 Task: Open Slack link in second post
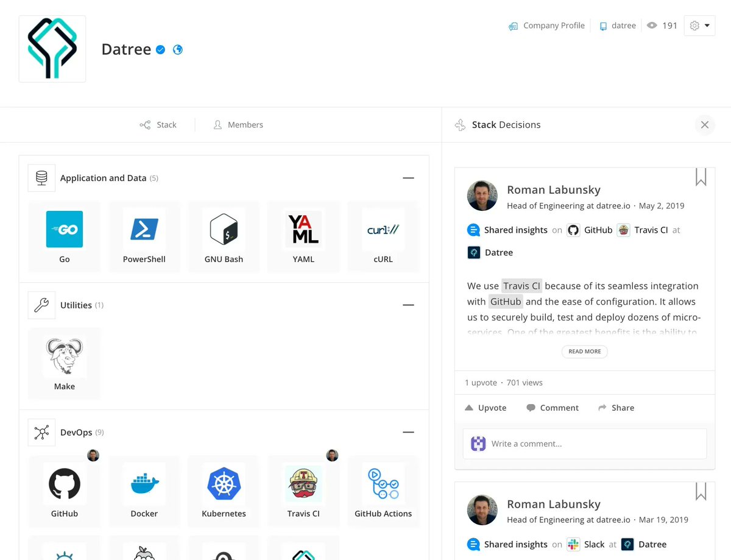pos(585,544)
